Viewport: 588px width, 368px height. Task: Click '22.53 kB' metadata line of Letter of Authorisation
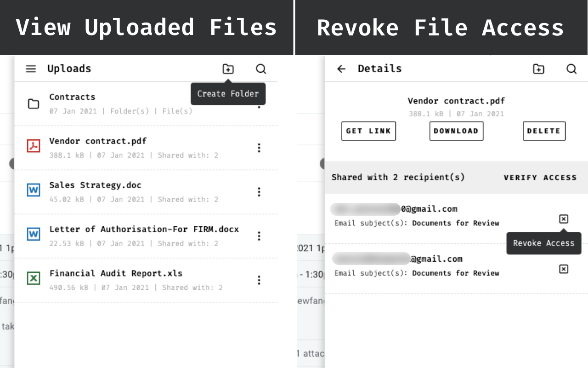coord(134,244)
